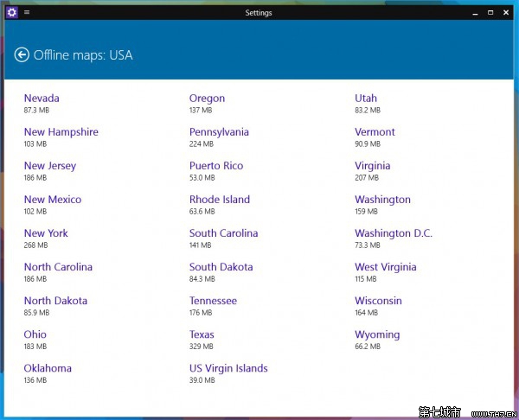
Task: Download the Texas offline map
Action: pyautogui.click(x=202, y=334)
